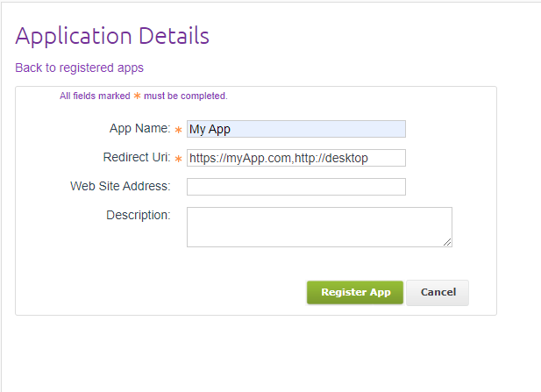Click the Web Site Address label
541x392 pixels.
[x=120, y=186]
